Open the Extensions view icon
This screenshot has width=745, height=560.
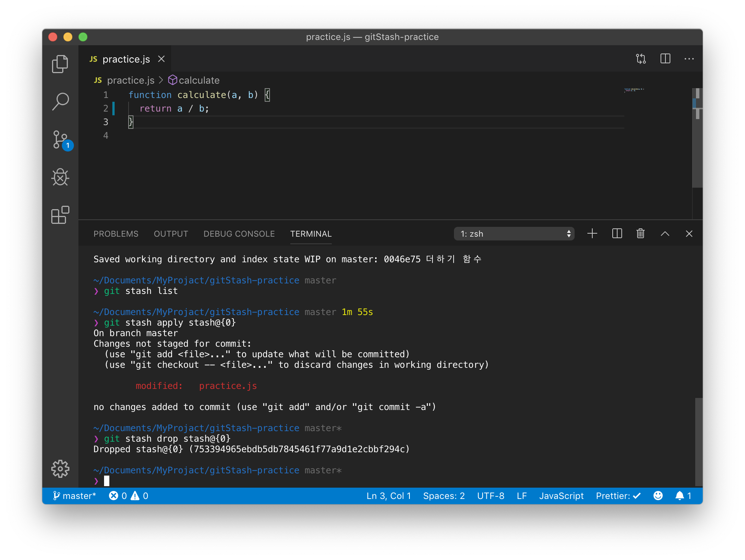click(x=60, y=215)
